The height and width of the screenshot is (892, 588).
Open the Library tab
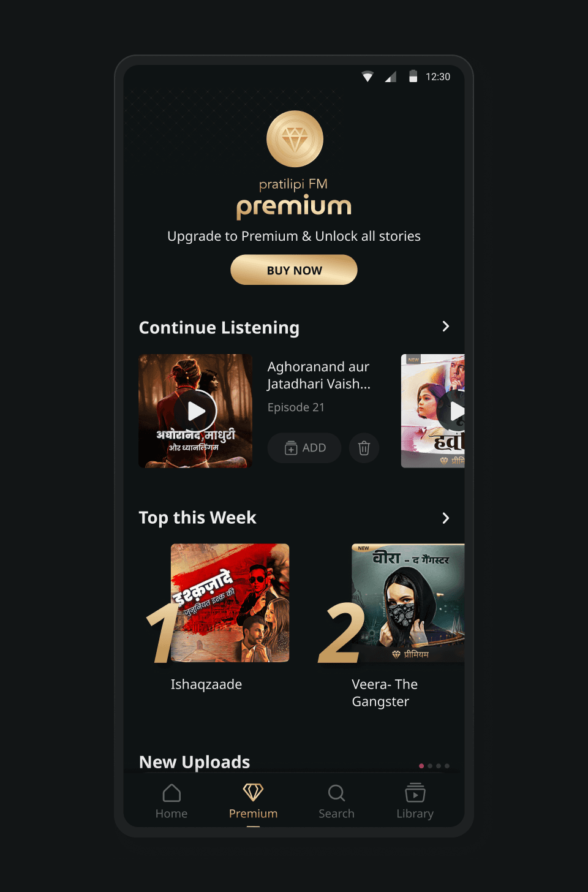pyautogui.click(x=415, y=801)
